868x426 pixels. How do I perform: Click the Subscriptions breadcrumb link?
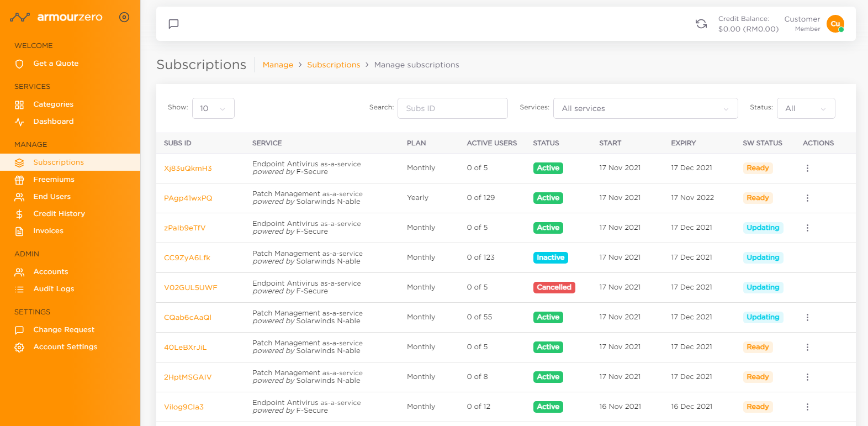(x=334, y=65)
